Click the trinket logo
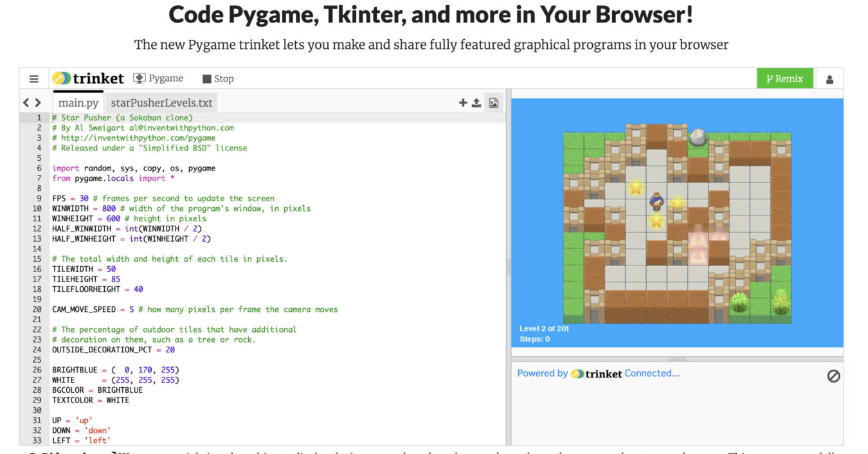The height and width of the screenshot is (454, 868). [x=88, y=78]
